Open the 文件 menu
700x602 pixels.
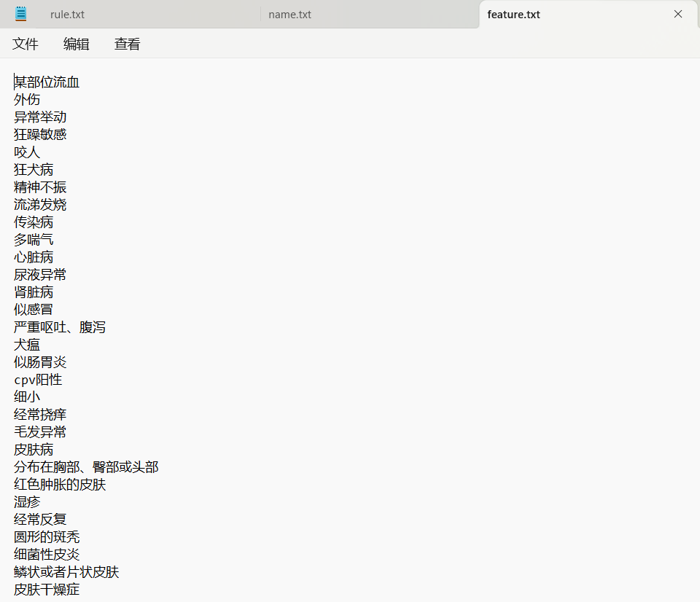pyautogui.click(x=26, y=44)
